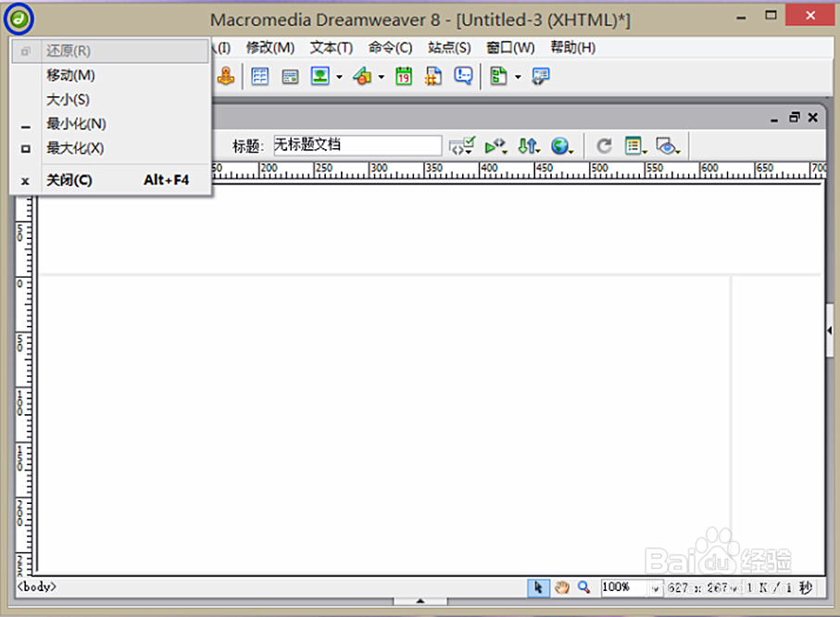Expand the bottom properties panel arrow
Image resolution: width=840 pixels, height=617 pixels.
pyautogui.click(x=420, y=601)
